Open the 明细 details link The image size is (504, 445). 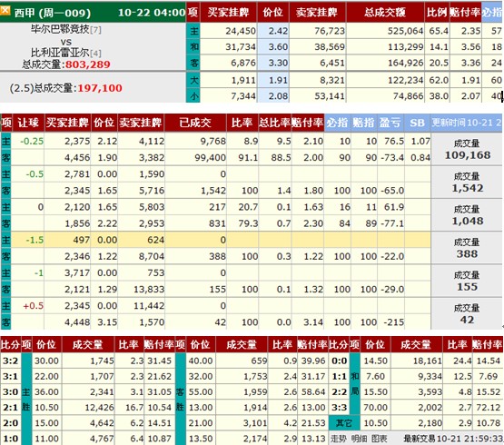359,439
